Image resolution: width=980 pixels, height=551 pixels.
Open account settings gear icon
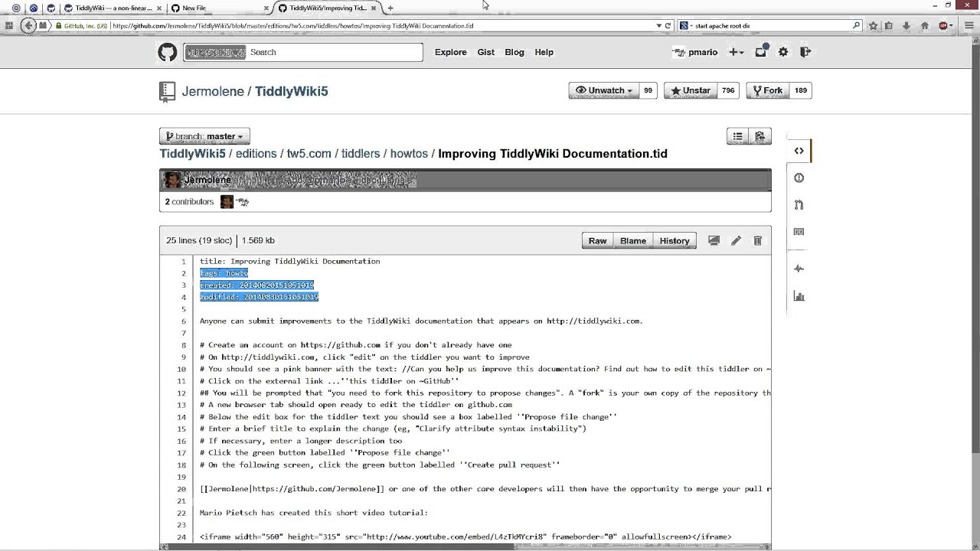(x=783, y=52)
